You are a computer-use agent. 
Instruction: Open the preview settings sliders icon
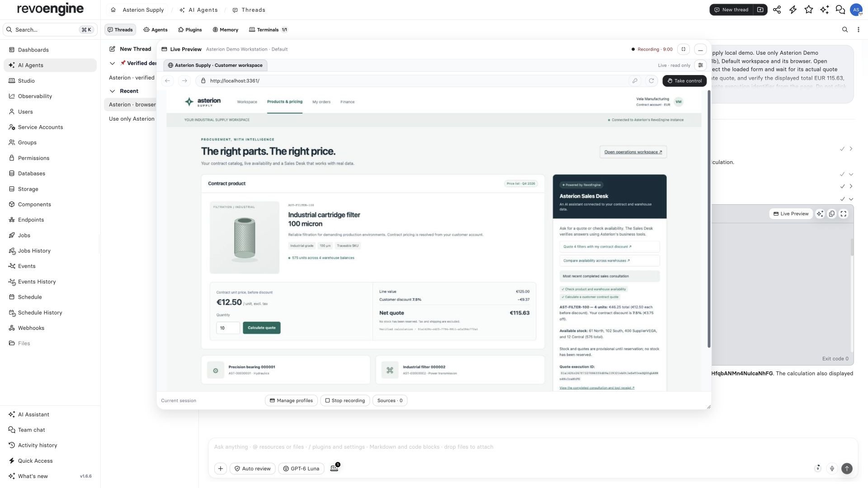pos(701,65)
